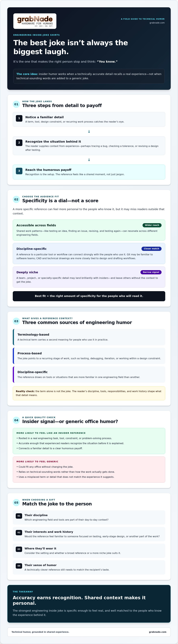Click the core idea callout box
The image size is (178, 644).
click(89, 76)
